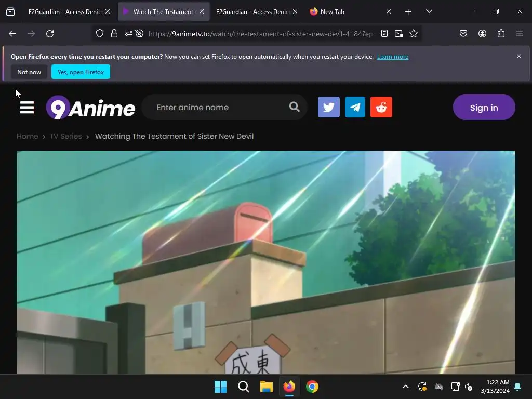Go back to the previous page
Viewport: 532px width, 399px height.
12,34
